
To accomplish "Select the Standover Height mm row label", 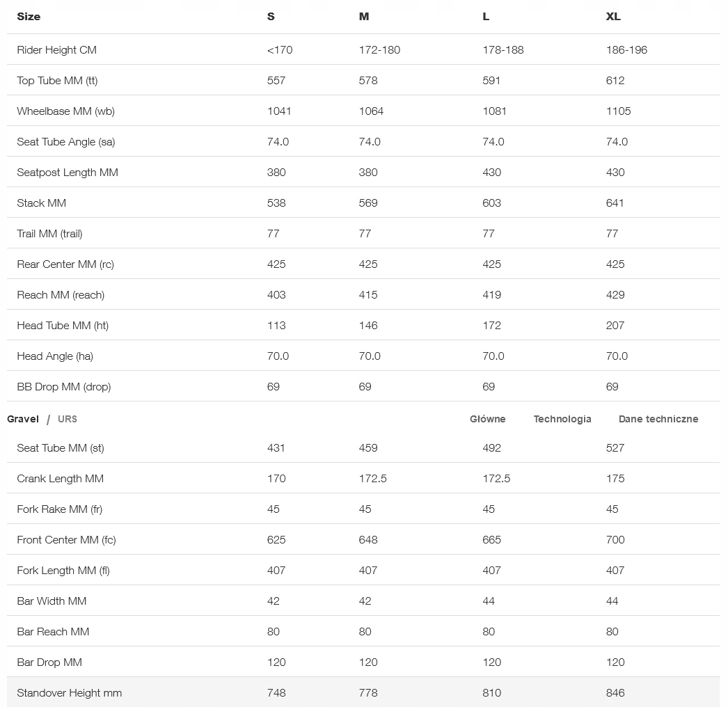I will [69, 693].
